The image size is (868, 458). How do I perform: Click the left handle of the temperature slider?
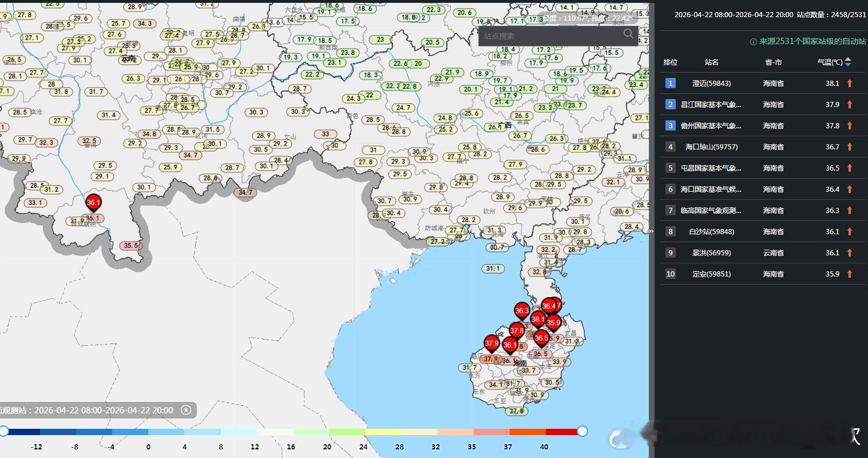pos(4,431)
